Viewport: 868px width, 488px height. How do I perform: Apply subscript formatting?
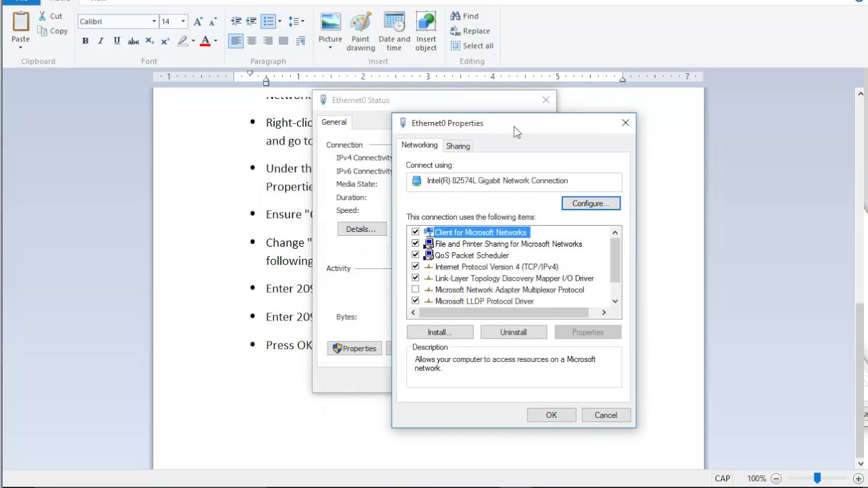click(149, 41)
